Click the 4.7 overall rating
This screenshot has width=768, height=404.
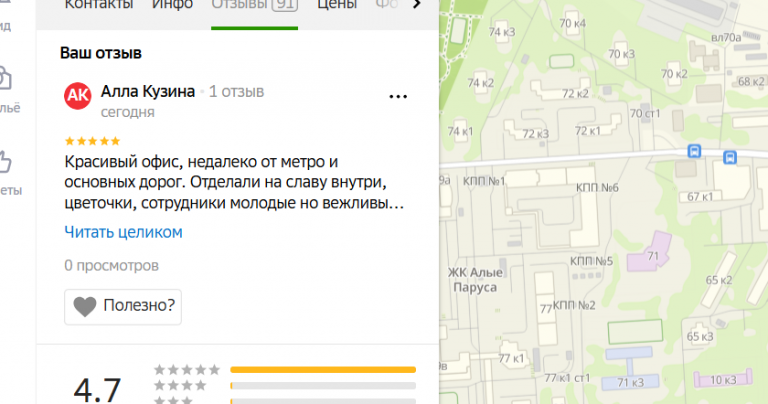97,390
